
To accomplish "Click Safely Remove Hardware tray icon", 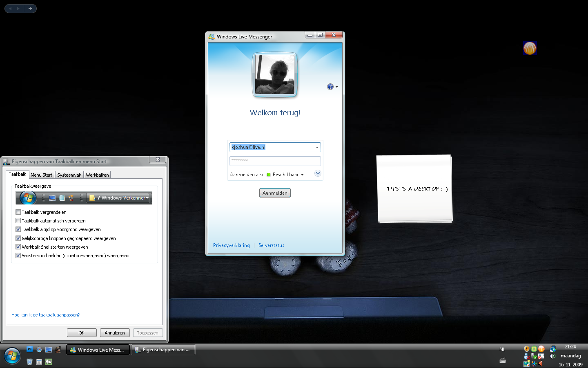I will (x=534, y=356).
